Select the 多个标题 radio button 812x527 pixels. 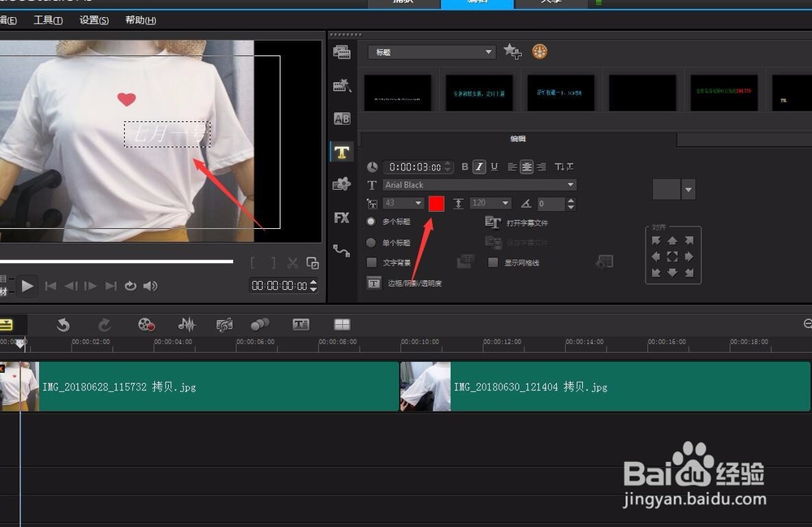click(x=371, y=222)
